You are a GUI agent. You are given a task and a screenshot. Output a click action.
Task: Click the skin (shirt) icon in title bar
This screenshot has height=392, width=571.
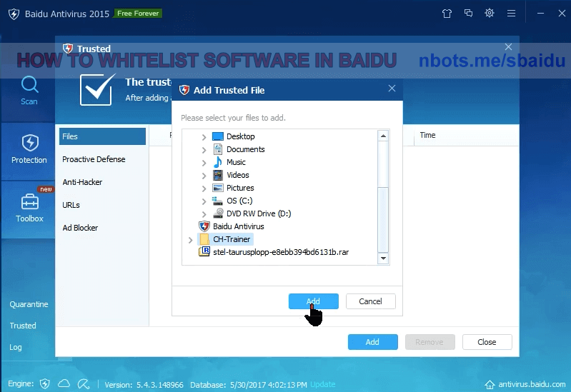447,14
